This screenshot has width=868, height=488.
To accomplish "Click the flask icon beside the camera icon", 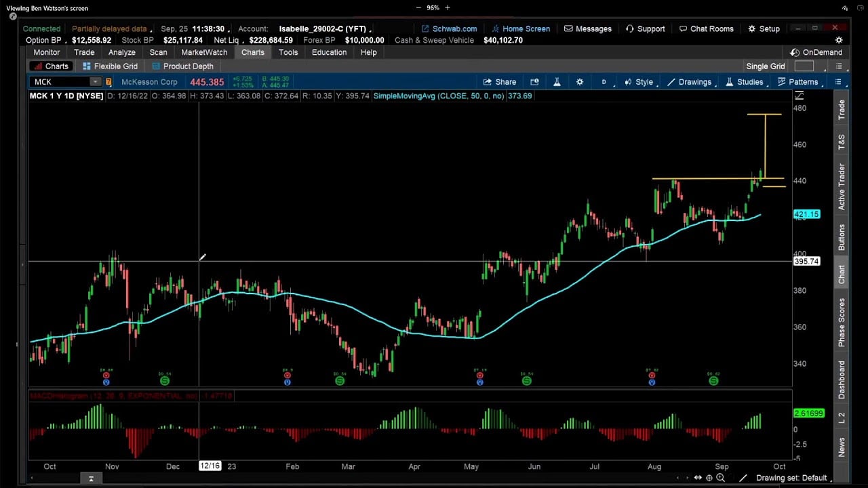I will pyautogui.click(x=557, y=82).
